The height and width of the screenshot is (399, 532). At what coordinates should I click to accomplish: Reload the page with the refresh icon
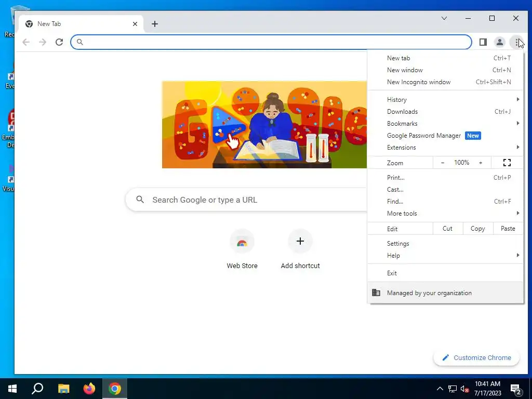click(59, 42)
